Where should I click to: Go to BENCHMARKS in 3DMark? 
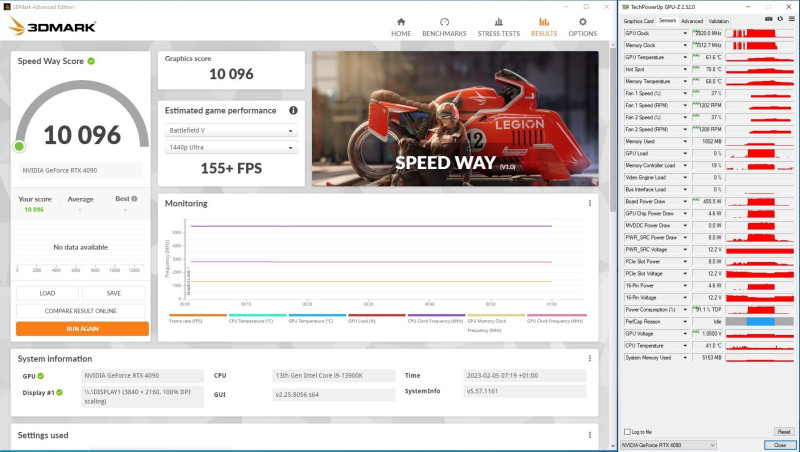pyautogui.click(x=444, y=27)
